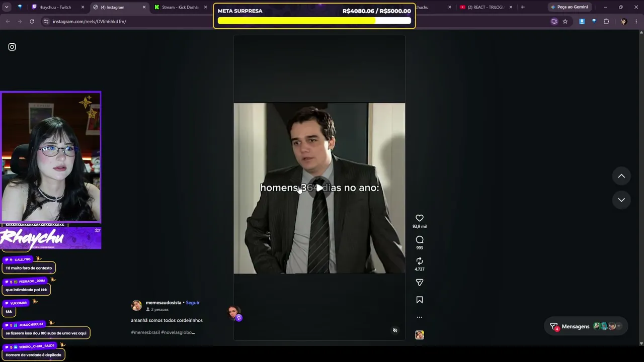Switch to the Stream - Kick Dashboard tab
Screen dimensions: 644x362
(x=180, y=7)
